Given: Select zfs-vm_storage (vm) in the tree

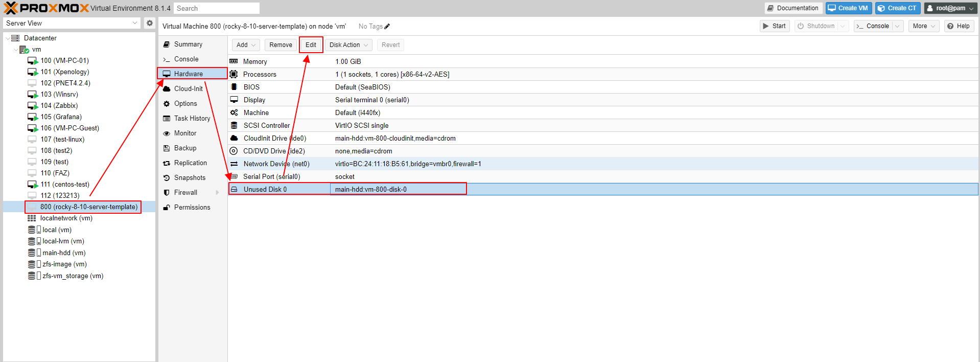Looking at the screenshot, I should pyautogui.click(x=73, y=276).
